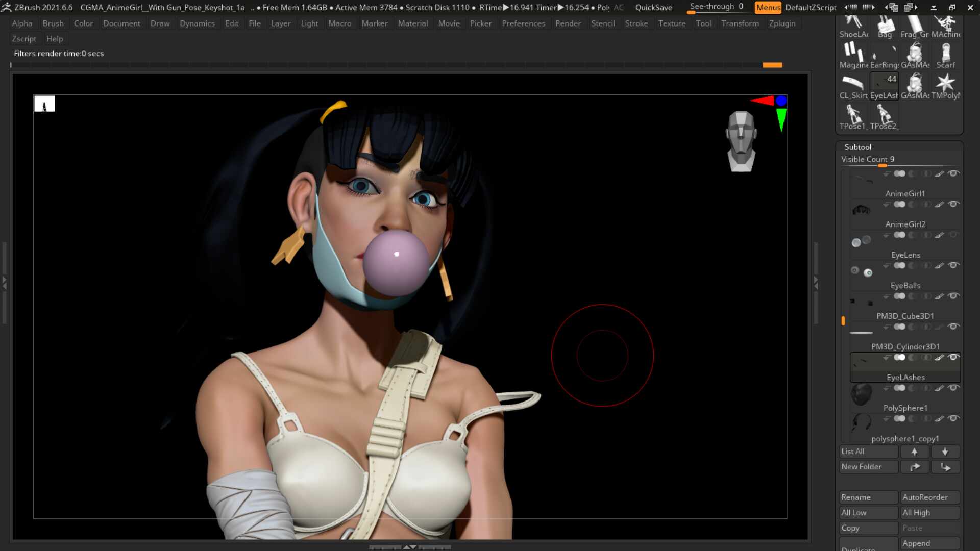Show the EyeLens subtool with eye icon
The width and height of the screenshot is (980, 551).
tap(953, 235)
